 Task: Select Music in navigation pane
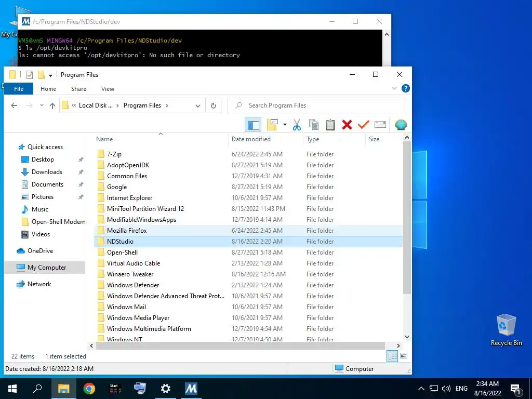(39, 209)
